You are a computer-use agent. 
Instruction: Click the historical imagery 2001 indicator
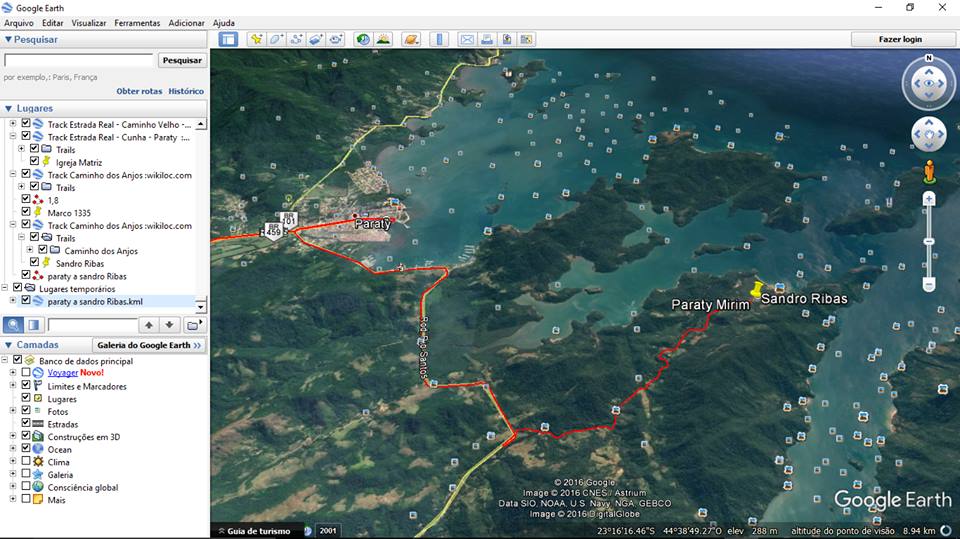(x=328, y=530)
